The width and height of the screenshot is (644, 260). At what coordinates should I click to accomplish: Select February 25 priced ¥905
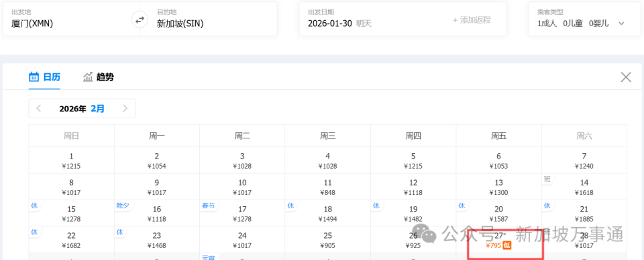[x=328, y=240]
